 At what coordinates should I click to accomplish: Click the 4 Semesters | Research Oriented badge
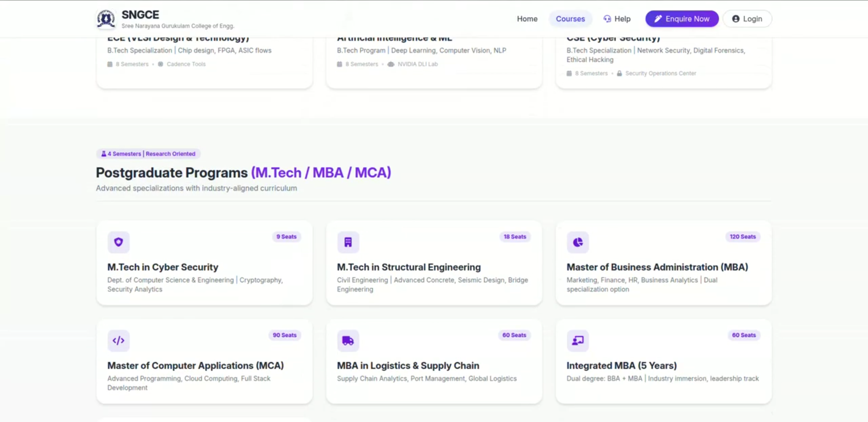click(148, 154)
